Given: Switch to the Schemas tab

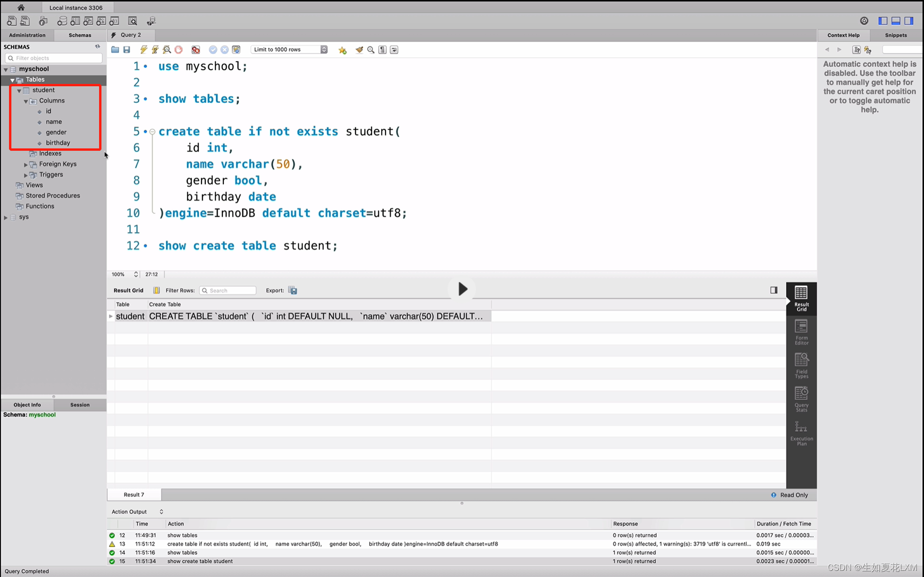Looking at the screenshot, I should 79,35.
